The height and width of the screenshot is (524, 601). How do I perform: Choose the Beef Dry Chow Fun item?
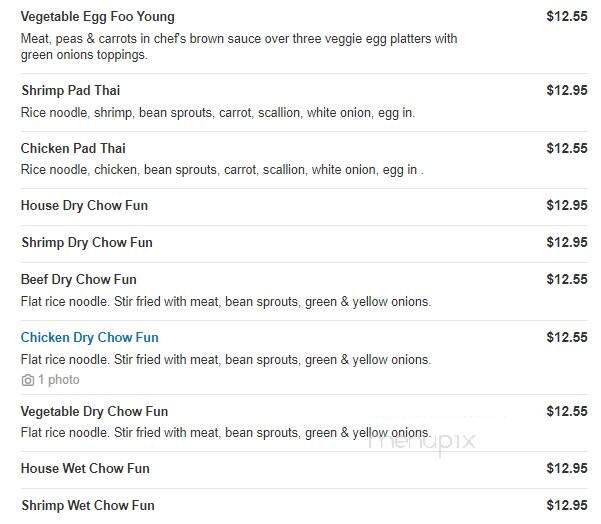78,280
